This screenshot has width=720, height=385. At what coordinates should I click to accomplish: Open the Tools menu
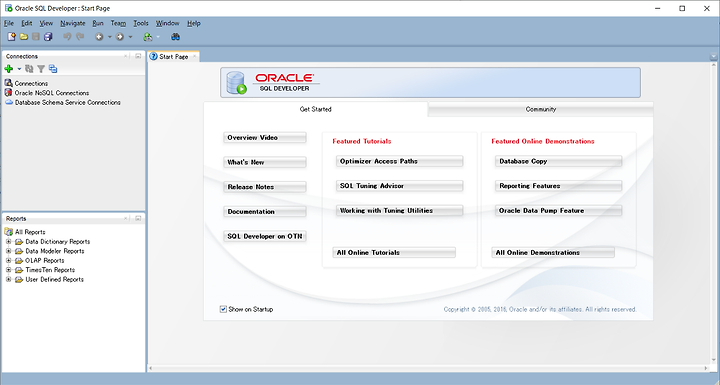tap(141, 23)
